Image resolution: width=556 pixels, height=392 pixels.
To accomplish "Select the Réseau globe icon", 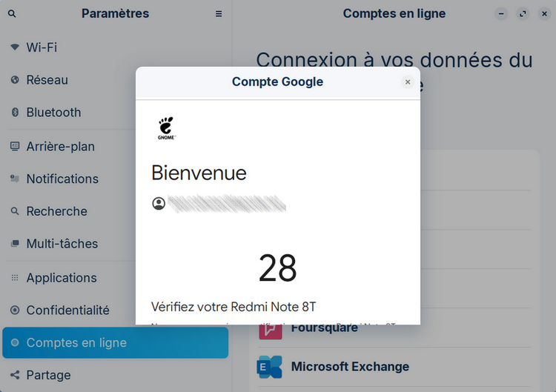I will pos(15,80).
